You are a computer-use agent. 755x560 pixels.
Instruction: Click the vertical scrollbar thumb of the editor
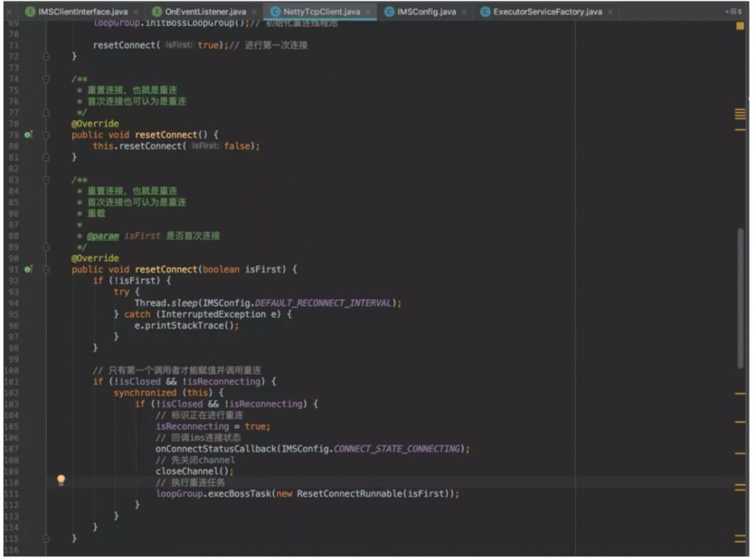[x=741, y=299]
